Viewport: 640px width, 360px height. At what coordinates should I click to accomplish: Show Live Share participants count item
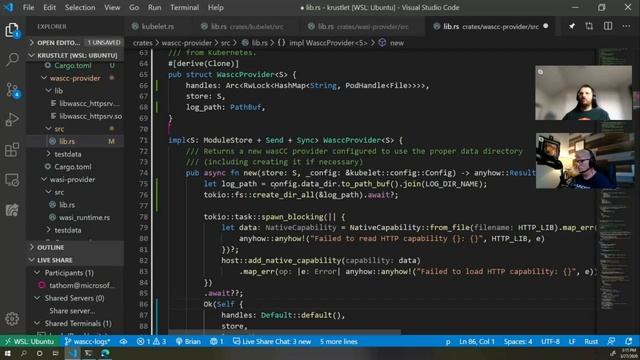pyautogui.click(x=216, y=341)
